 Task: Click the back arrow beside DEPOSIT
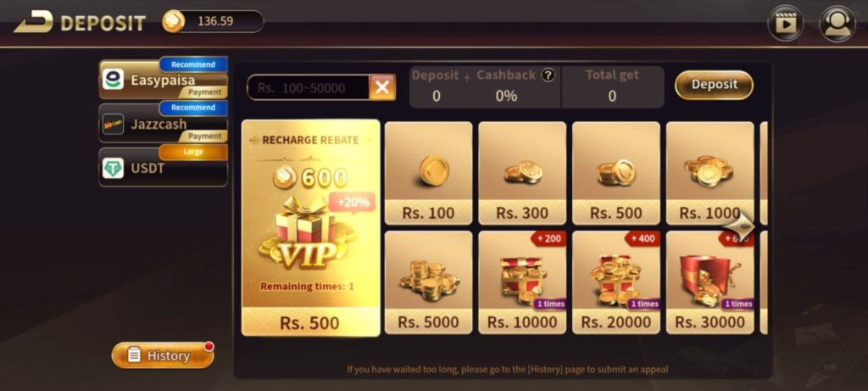(x=34, y=21)
